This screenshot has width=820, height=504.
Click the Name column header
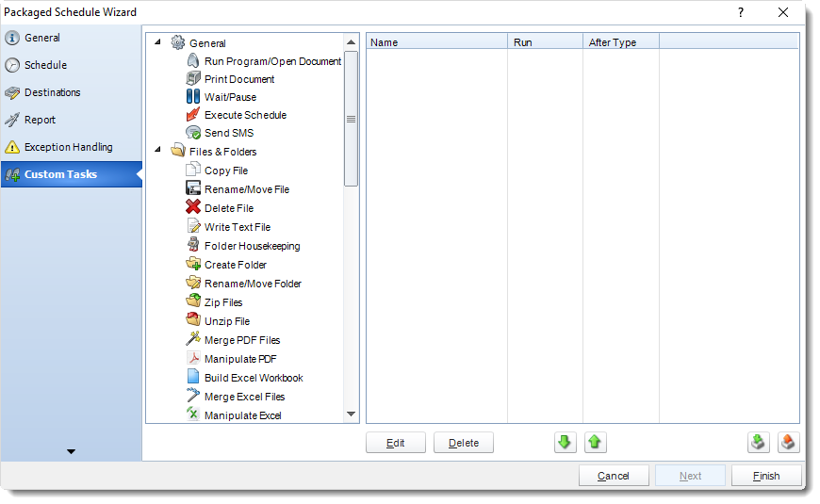[436, 41]
